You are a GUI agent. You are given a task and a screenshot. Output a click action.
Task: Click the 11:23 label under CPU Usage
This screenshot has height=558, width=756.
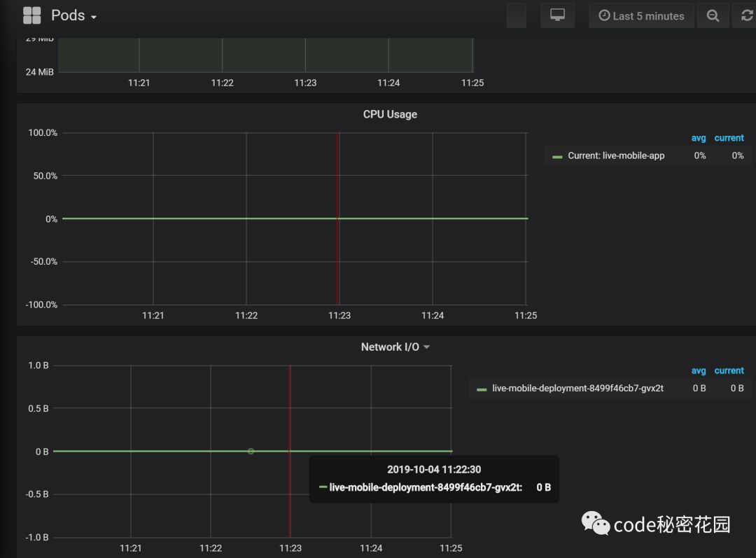(x=339, y=316)
